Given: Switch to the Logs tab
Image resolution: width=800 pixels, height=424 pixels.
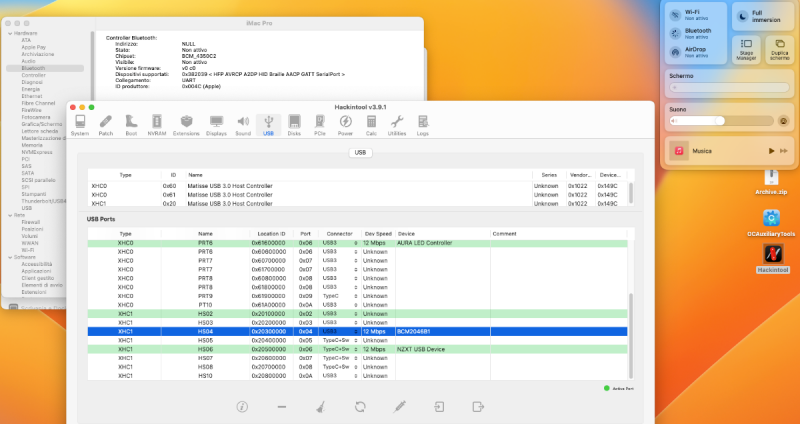Looking at the screenshot, I should click(x=423, y=125).
